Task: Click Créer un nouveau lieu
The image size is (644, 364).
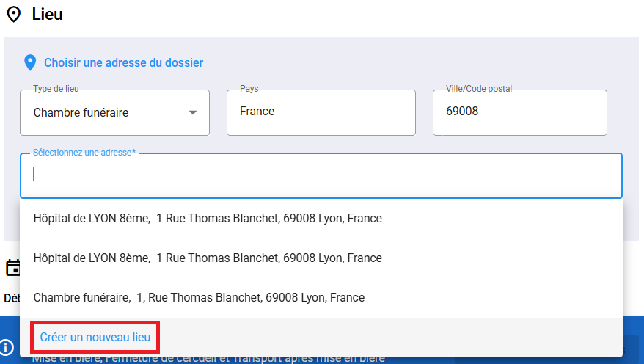Action: point(95,338)
